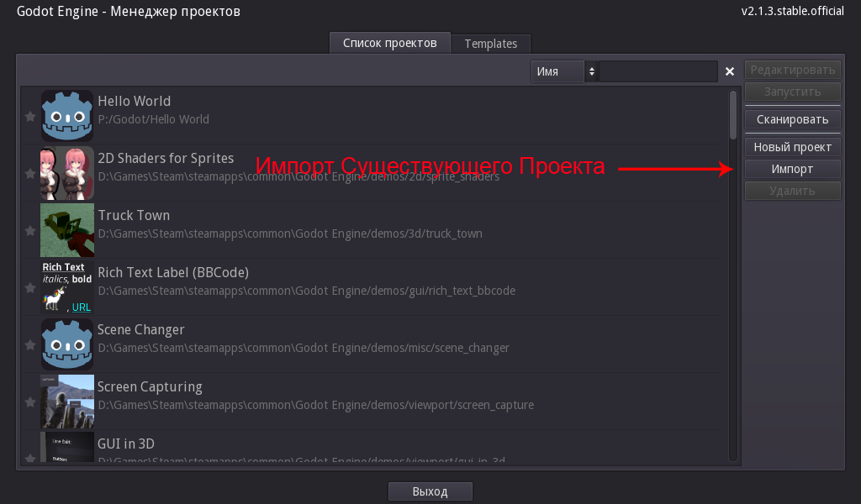Select the 2D Shaders for Sprites title
The height and width of the screenshot is (504, 861).
click(166, 158)
